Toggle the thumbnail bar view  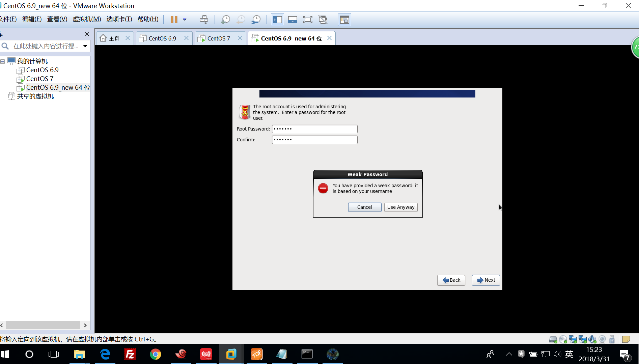(293, 20)
